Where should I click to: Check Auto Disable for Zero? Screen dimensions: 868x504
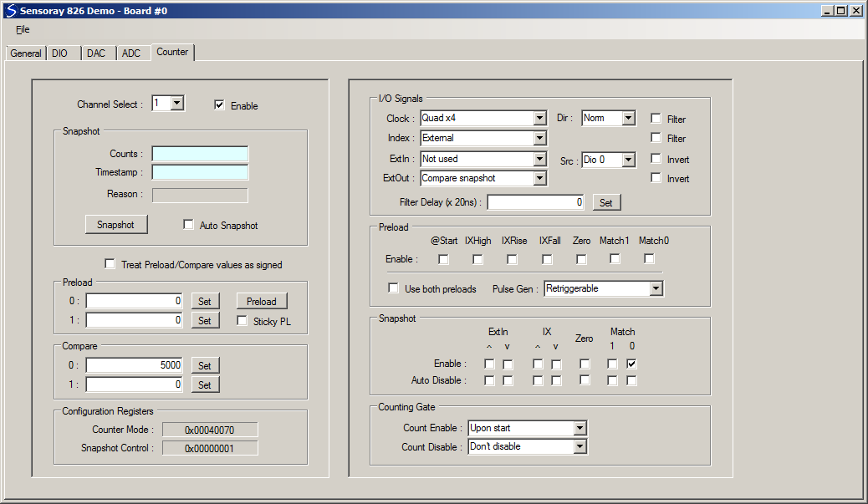point(585,380)
